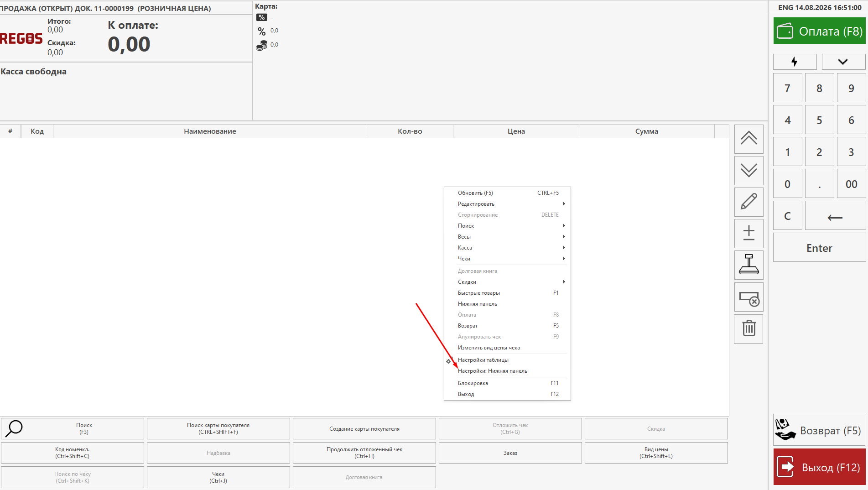
Task: Click the Цена column header
Action: [516, 131]
